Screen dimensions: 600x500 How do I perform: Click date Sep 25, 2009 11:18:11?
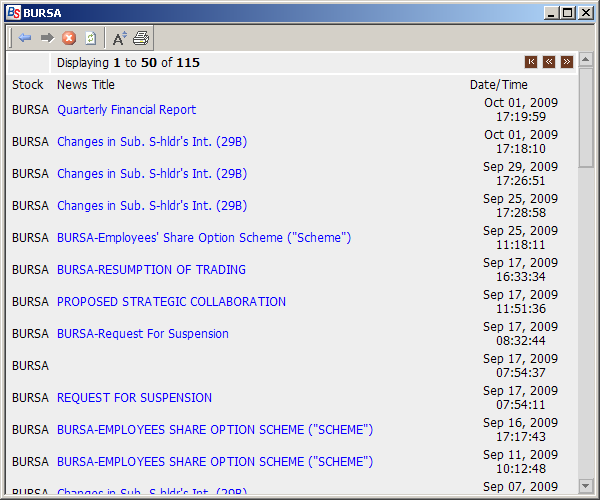pos(521,238)
